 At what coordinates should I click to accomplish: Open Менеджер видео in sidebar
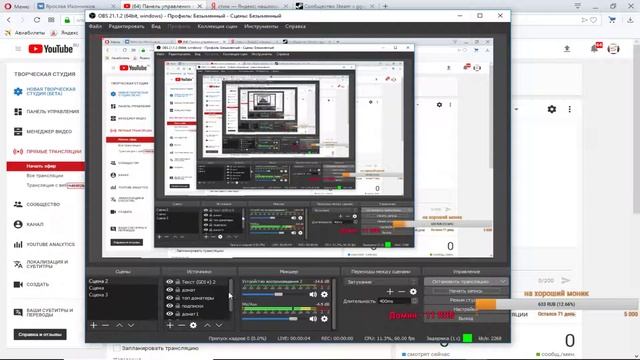pos(49,131)
